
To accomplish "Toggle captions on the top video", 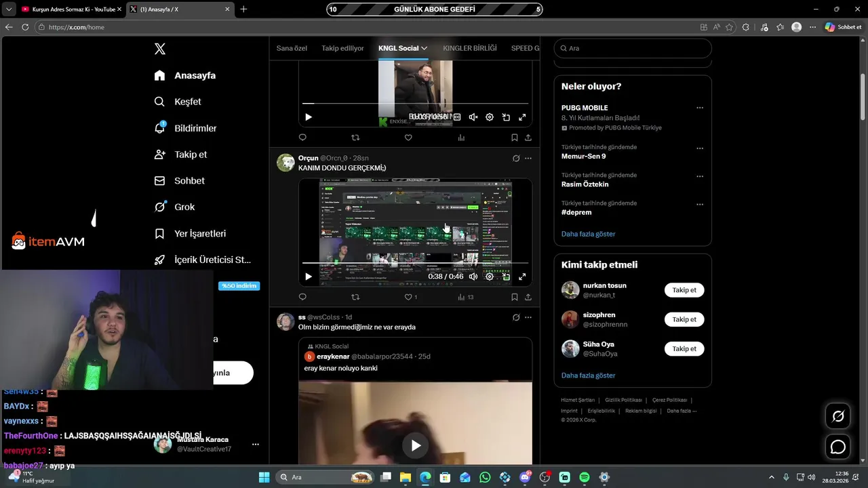I will [457, 117].
